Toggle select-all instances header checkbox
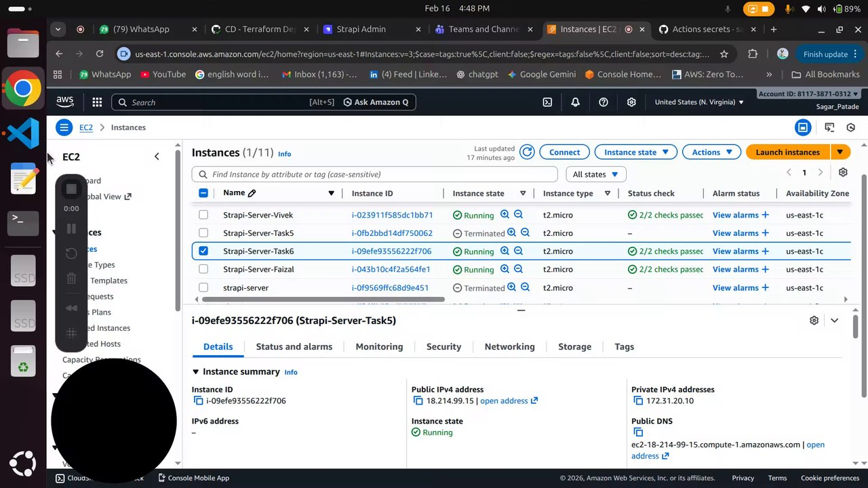The width and height of the screenshot is (868, 488). [x=203, y=193]
